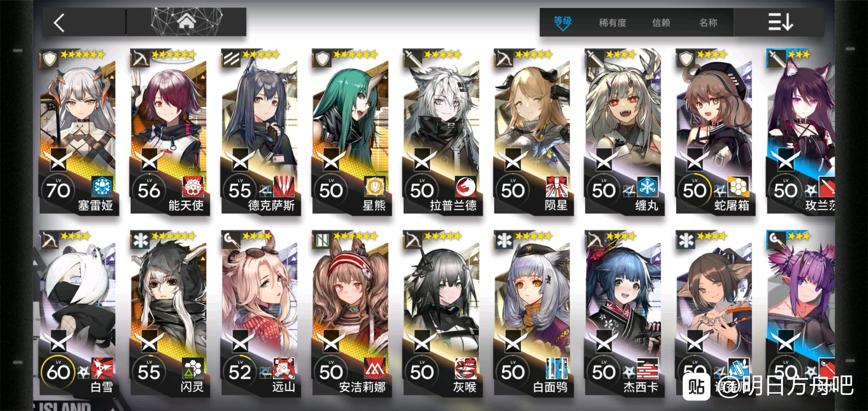
Task: Open the home menu icon
Action: (x=186, y=21)
